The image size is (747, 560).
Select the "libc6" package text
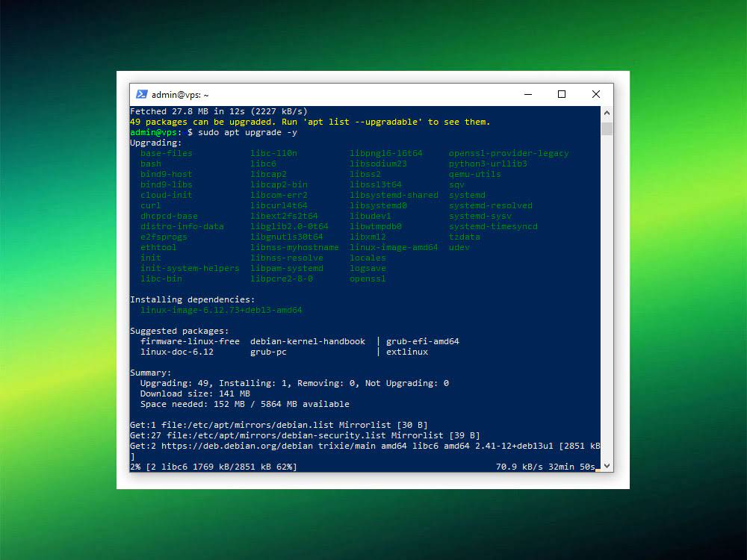point(263,163)
